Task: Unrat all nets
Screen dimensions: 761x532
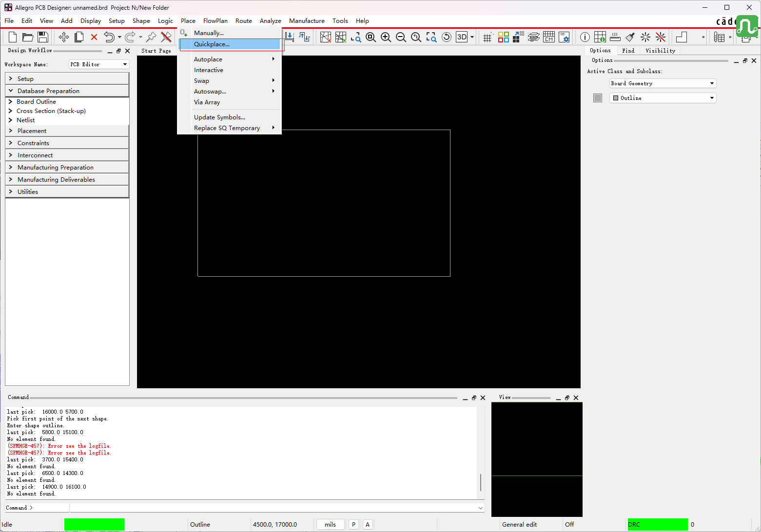Action: [x=326, y=37]
